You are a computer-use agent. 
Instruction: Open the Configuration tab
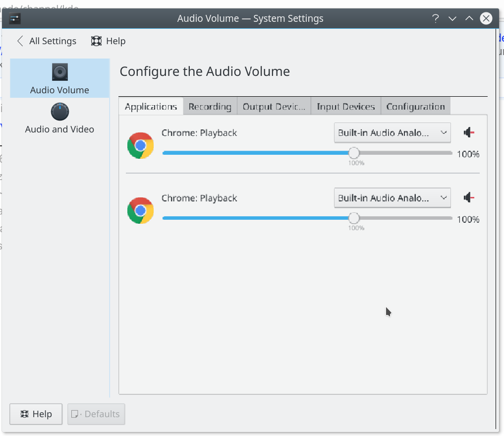click(416, 106)
